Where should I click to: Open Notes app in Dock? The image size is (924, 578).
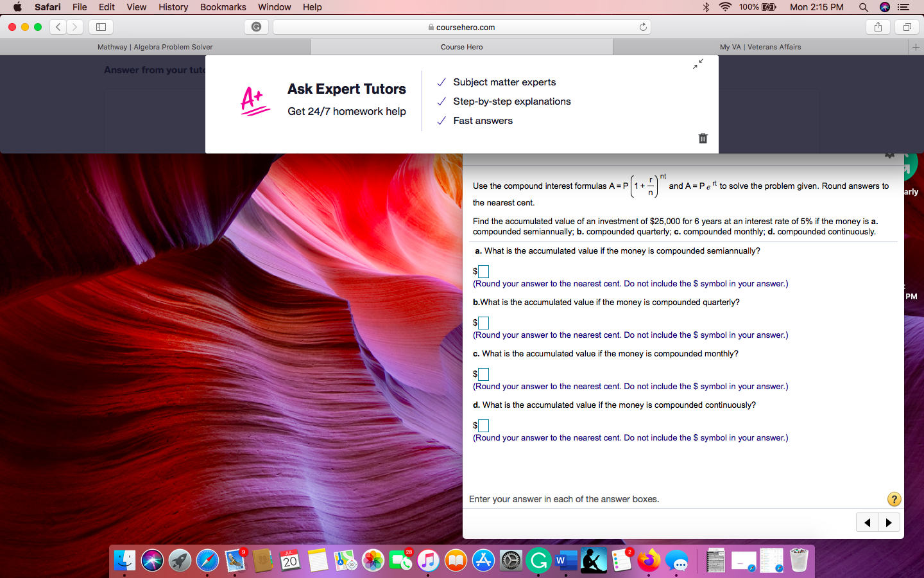click(x=318, y=561)
